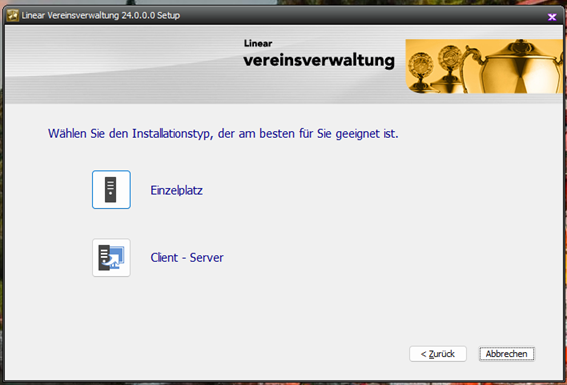This screenshot has width=567, height=385.
Task: Choose the Einzelplatz text label
Action: pyautogui.click(x=176, y=190)
